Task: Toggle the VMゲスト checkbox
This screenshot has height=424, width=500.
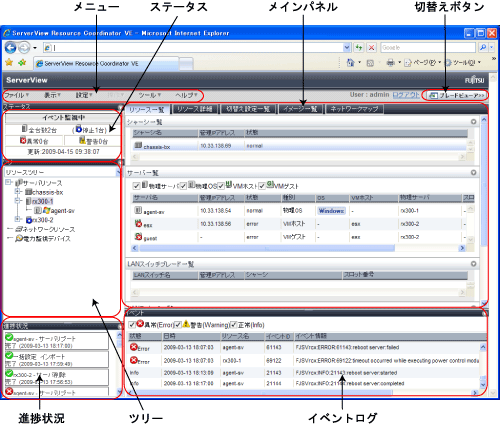Action: tap(262, 186)
